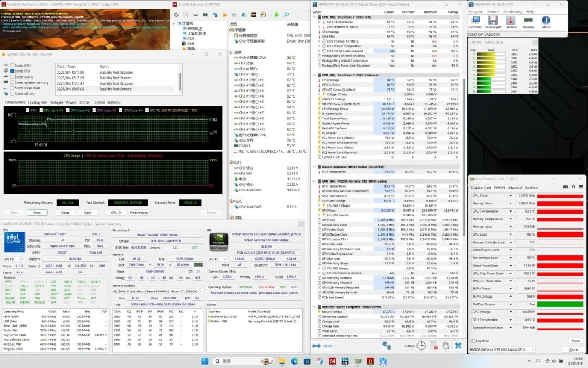Click the clock reset icon in the HWiNFO sensor window

(421, 346)
